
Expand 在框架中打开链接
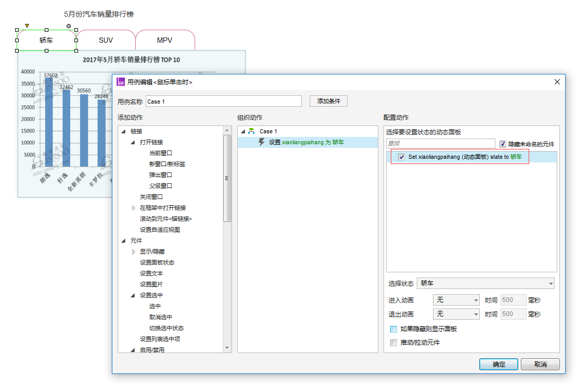click(134, 208)
